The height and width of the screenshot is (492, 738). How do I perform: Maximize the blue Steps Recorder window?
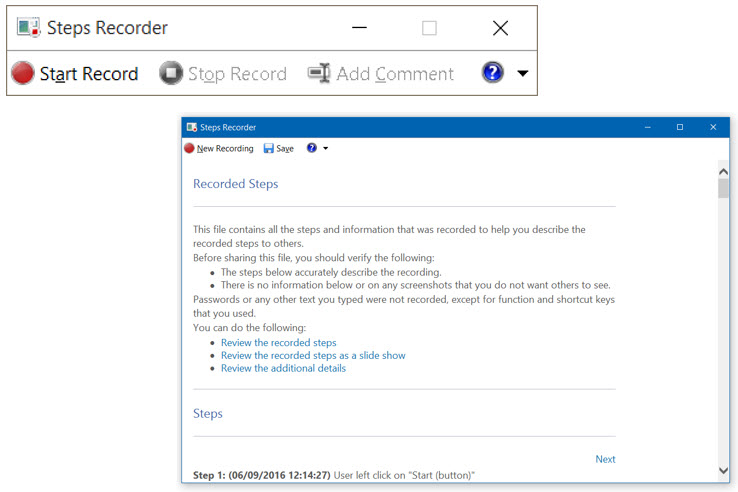(680, 127)
